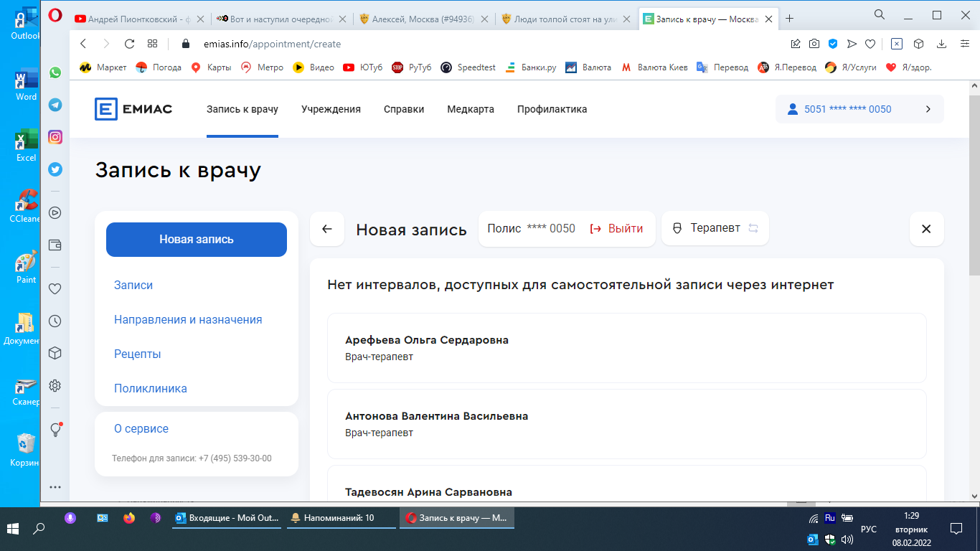Open Telegram in the Opera sidebar
Screen dimensions: 980x551
tap(55, 105)
